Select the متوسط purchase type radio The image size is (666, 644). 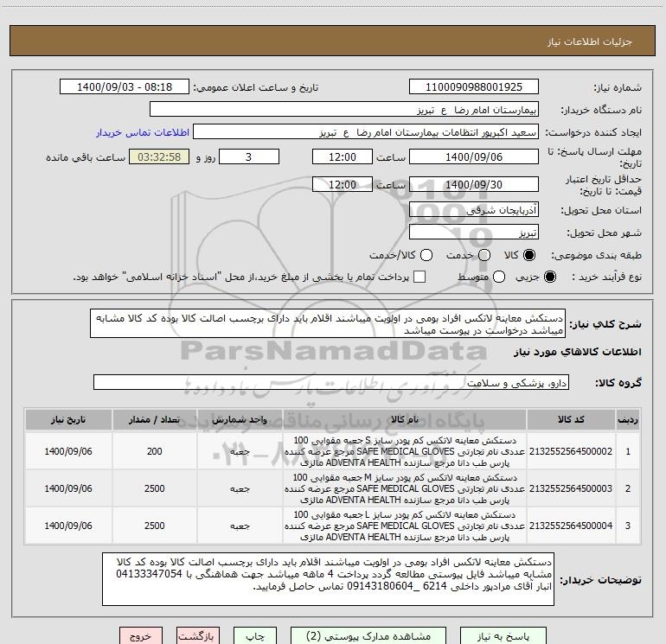click(x=499, y=277)
